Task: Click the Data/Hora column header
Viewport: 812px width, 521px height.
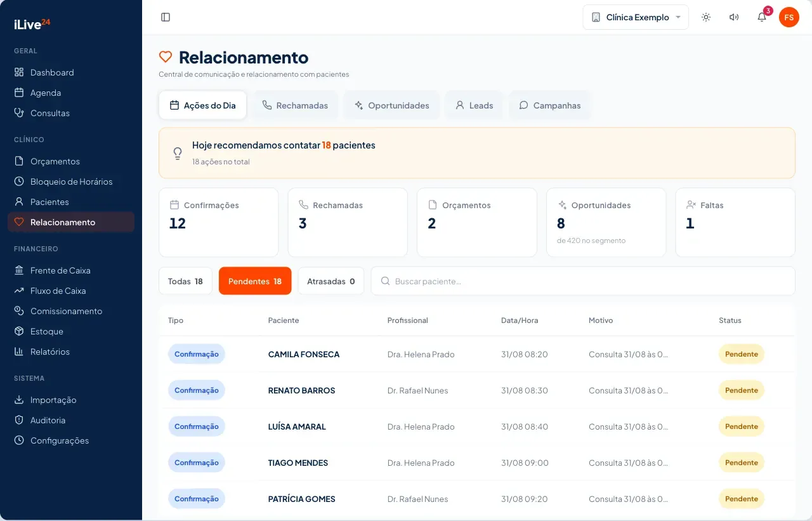Action: [520, 320]
